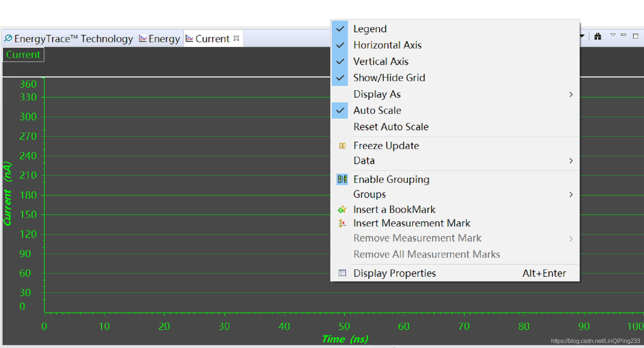Image resolution: width=644 pixels, height=348 pixels.
Task: Expand the Groups submenu
Action: 455,194
